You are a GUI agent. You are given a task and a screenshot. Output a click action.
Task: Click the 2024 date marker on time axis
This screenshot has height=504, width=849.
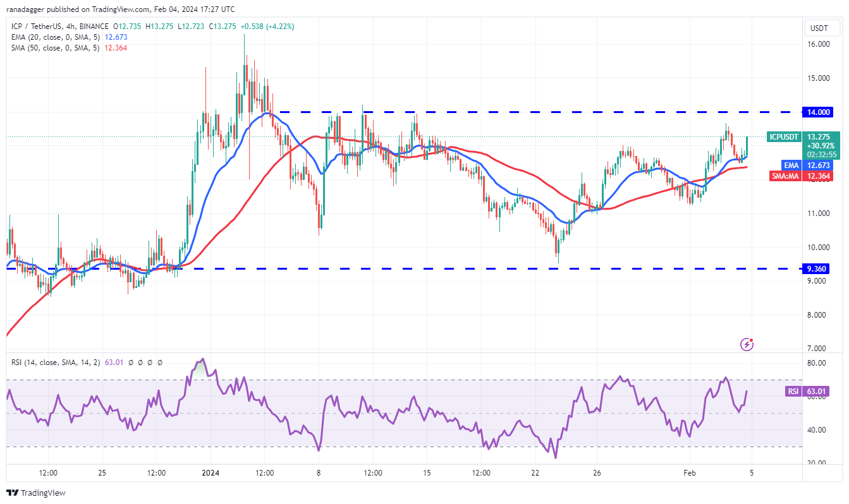210,472
